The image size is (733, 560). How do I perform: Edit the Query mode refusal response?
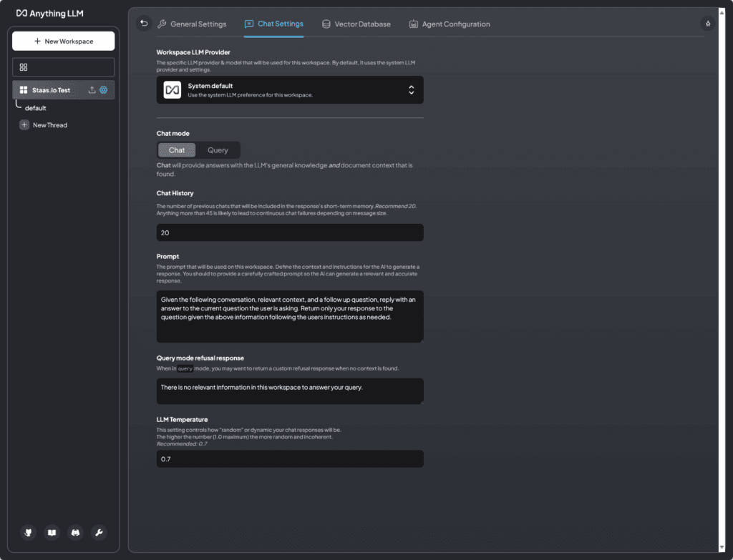290,391
